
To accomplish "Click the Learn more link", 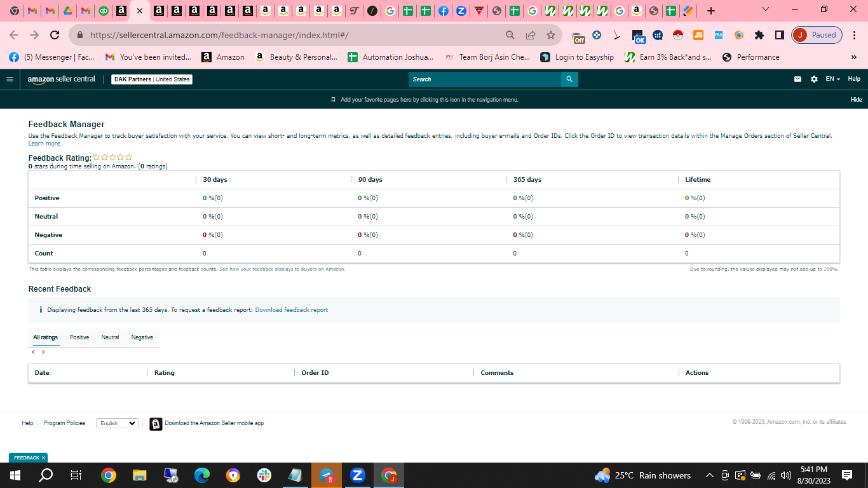I will pyautogui.click(x=44, y=144).
